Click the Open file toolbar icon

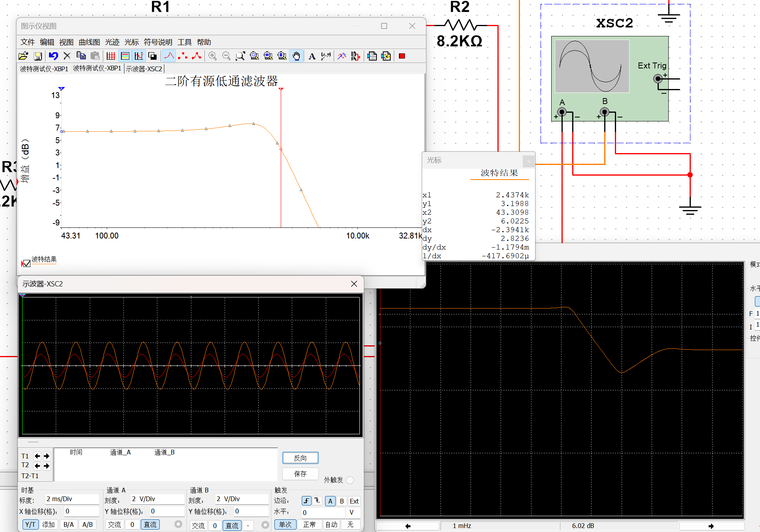(x=23, y=56)
